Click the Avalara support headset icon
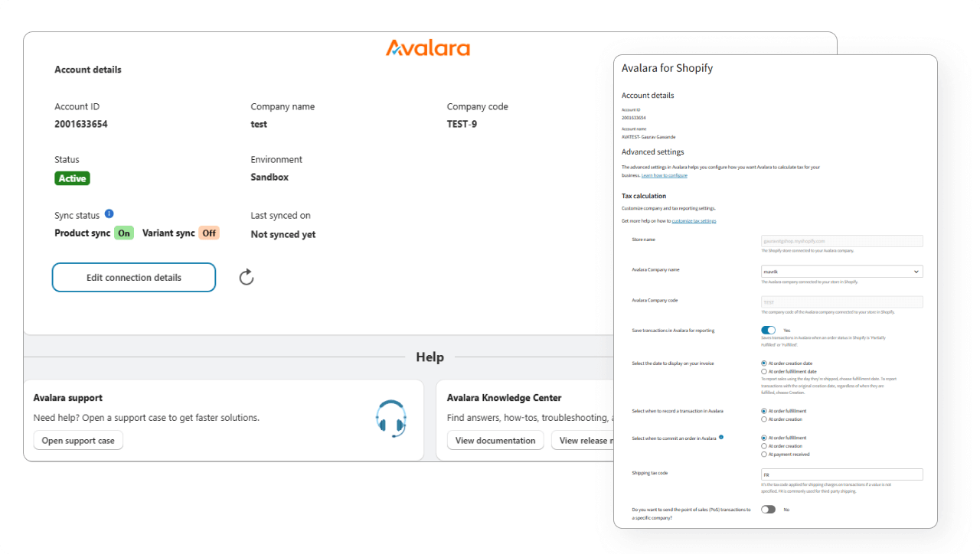 click(x=390, y=419)
